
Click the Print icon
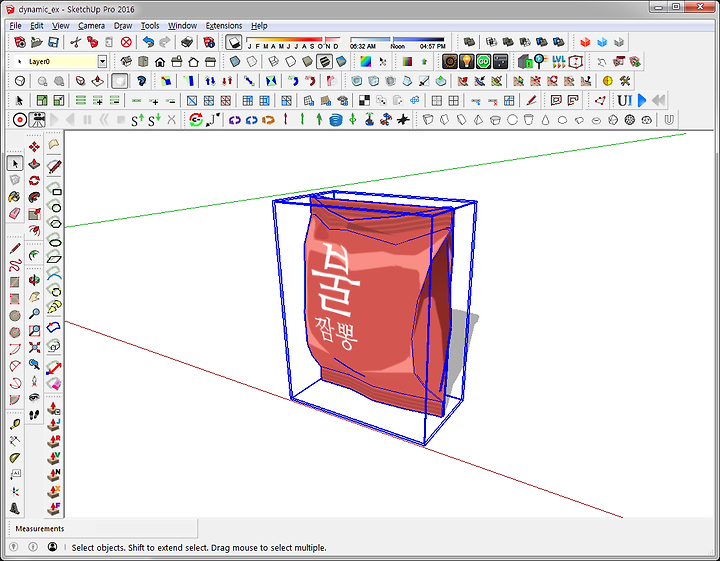[x=187, y=42]
